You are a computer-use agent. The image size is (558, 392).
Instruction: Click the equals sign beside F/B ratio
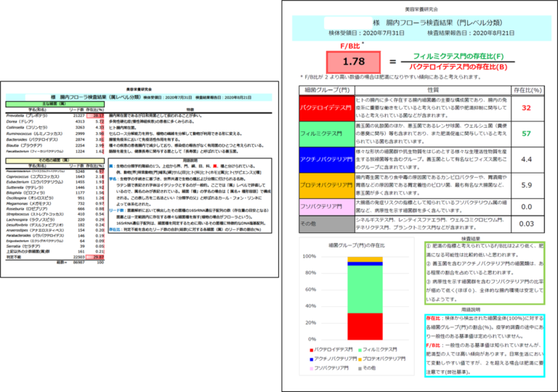coord(392,62)
